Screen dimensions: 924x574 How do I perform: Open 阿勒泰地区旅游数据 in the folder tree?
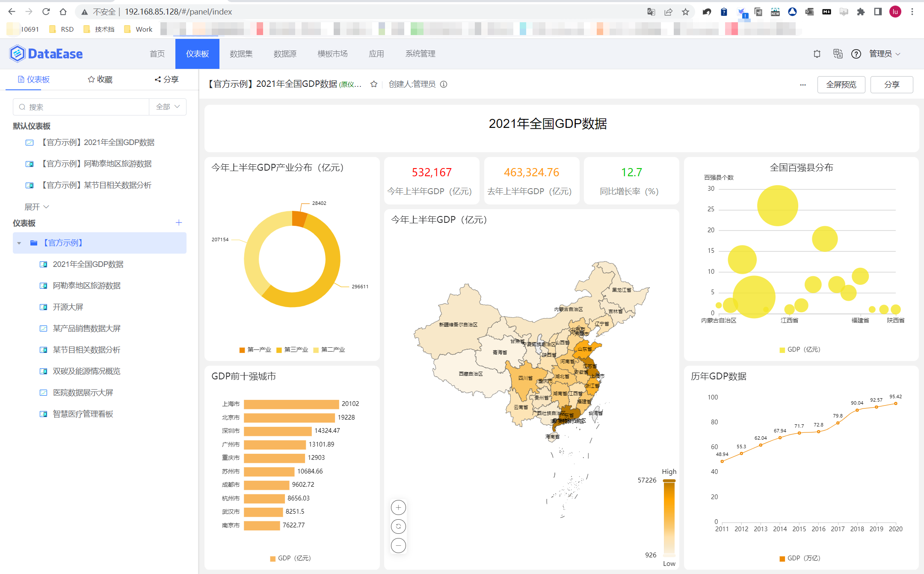(86, 286)
